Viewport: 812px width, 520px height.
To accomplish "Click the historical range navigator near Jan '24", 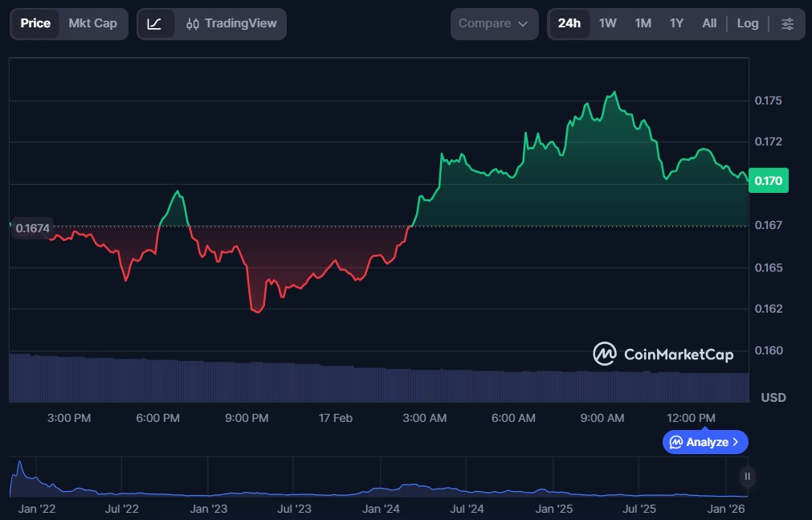I will 381,488.
